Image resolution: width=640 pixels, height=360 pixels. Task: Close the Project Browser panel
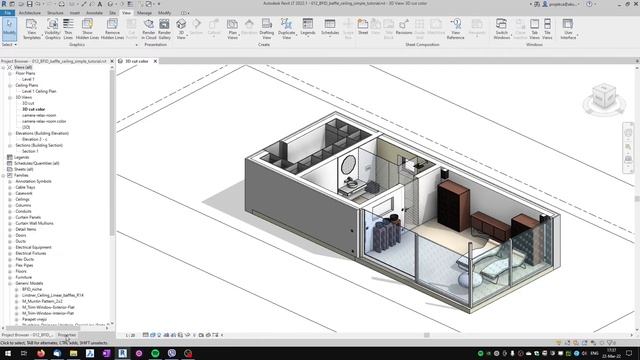pyautogui.click(x=112, y=61)
